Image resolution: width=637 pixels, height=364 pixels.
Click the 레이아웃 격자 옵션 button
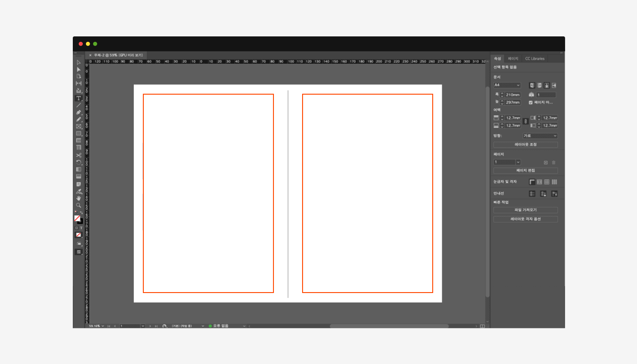point(526,219)
